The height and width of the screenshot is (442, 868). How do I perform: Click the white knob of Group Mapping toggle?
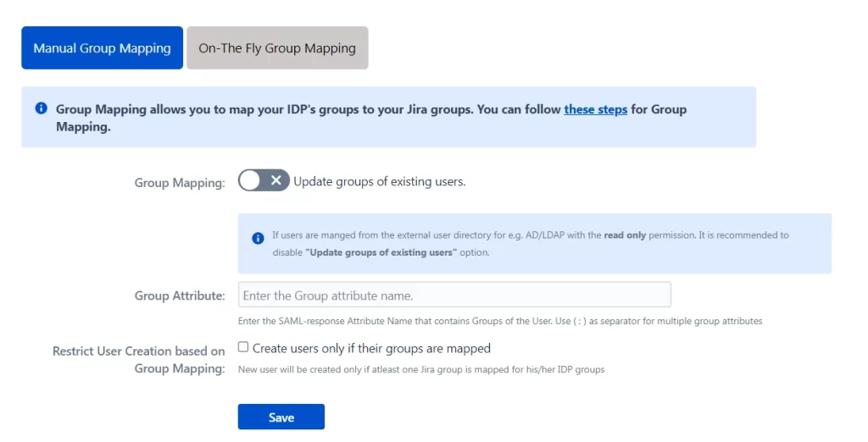click(x=250, y=180)
